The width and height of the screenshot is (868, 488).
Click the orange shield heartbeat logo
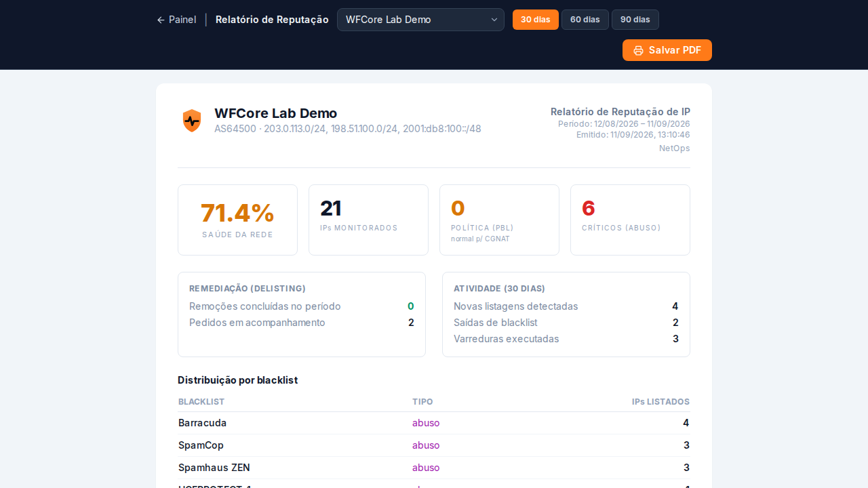192,121
